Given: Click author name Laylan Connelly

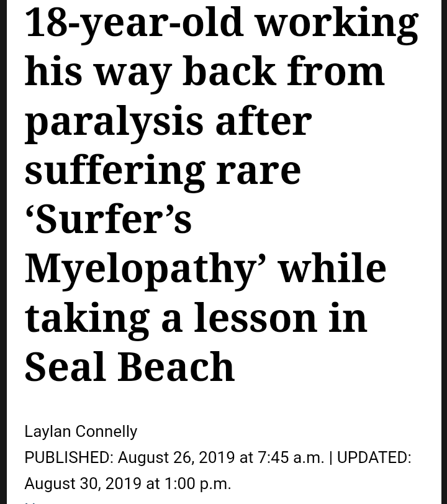Looking at the screenshot, I should [81, 431].
